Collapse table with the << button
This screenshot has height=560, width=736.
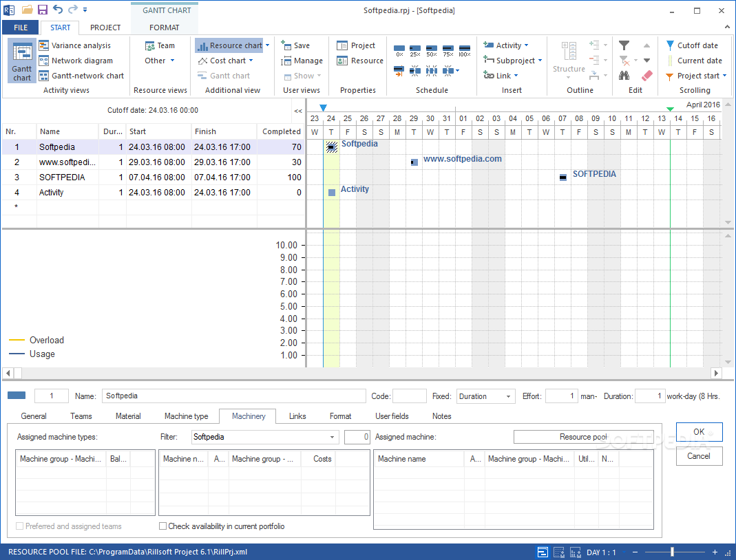point(298,111)
